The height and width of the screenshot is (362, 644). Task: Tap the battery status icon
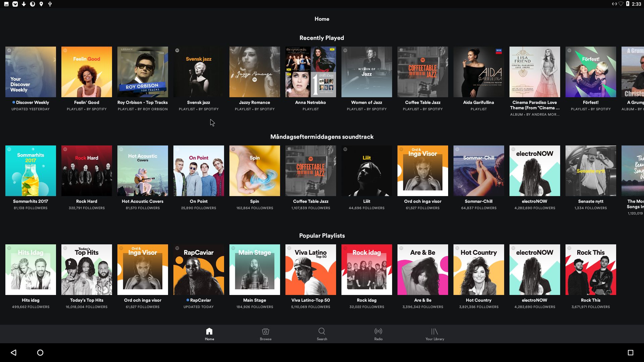628,4
